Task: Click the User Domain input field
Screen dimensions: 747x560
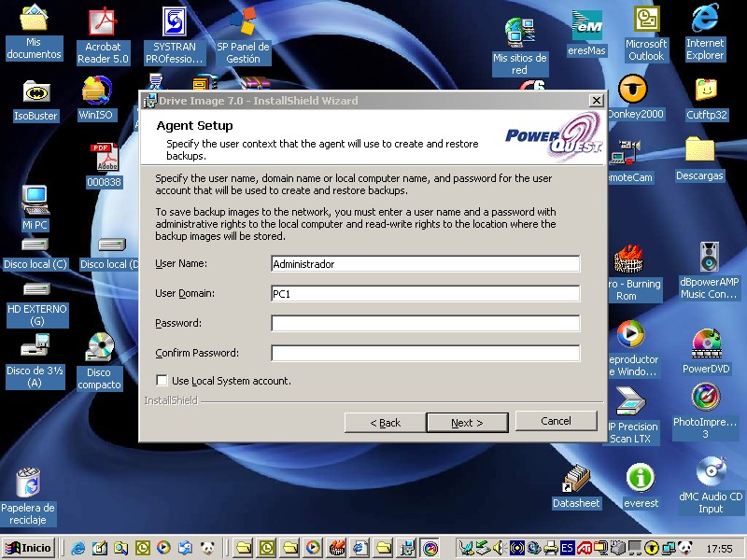Action: pos(426,294)
